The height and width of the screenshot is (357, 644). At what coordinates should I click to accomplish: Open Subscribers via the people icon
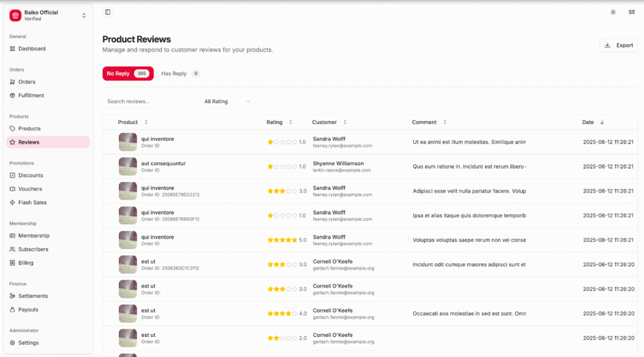(13, 249)
